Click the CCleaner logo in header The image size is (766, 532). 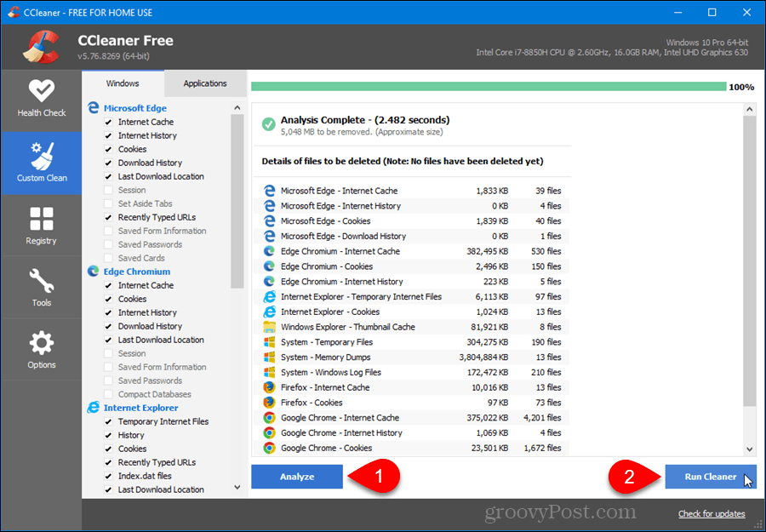pyautogui.click(x=41, y=47)
